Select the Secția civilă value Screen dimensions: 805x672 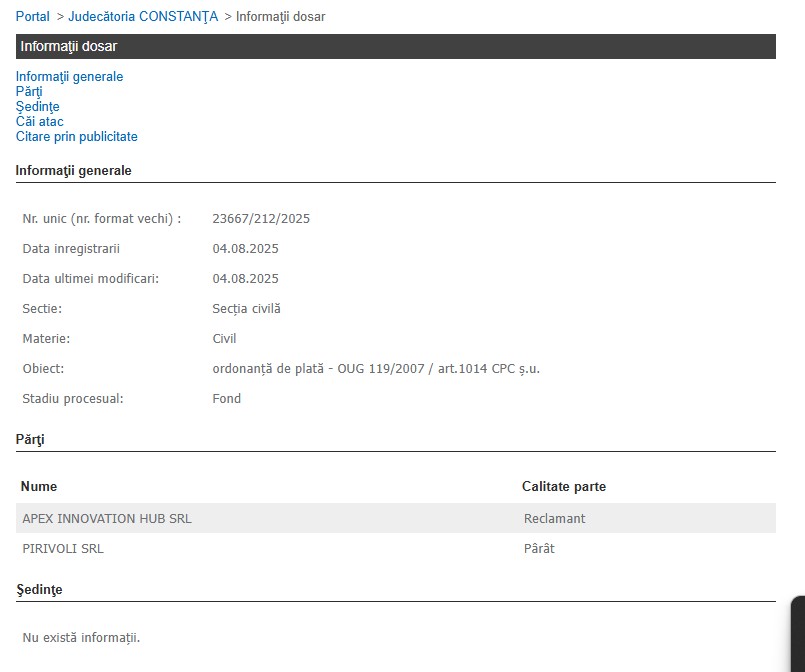tap(246, 309)
